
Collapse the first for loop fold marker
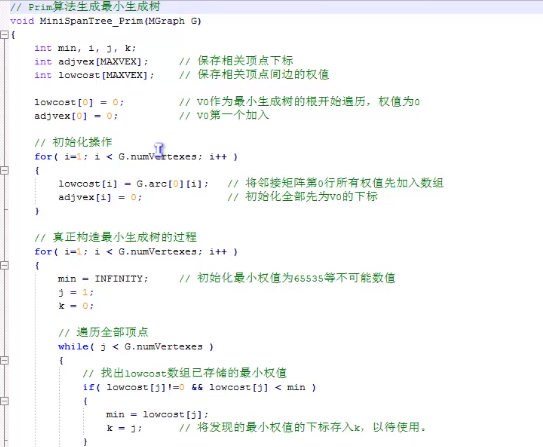4,170
